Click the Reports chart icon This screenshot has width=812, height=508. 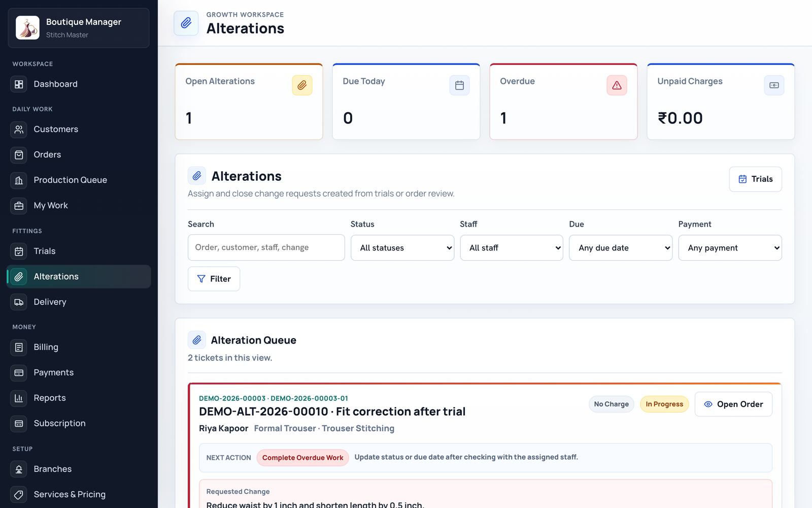coord(19,398)
